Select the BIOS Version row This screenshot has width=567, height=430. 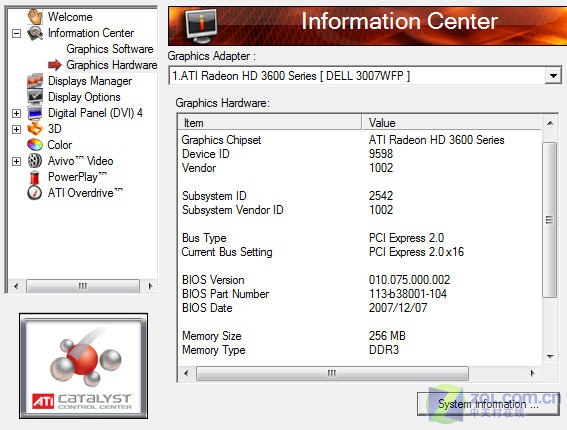click(x=360, y=280)
